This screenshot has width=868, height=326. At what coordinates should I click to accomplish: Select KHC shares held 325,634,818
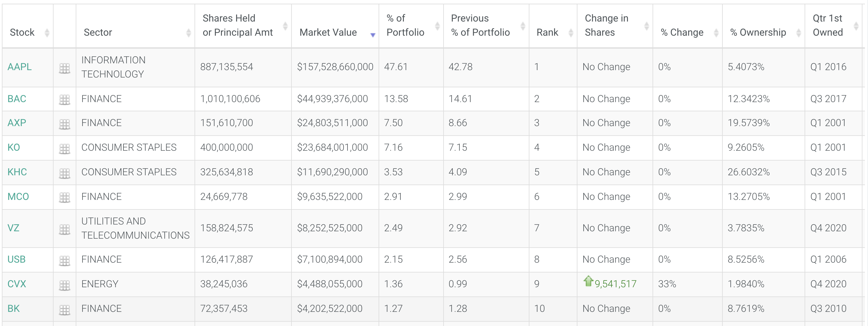pos(227,172)
